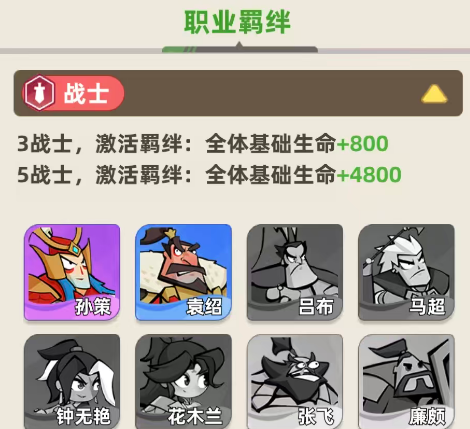The width and height of the screenshot is (470, 429).
Task: Select the 孙策 hero portrait
Action: point(72,272)
